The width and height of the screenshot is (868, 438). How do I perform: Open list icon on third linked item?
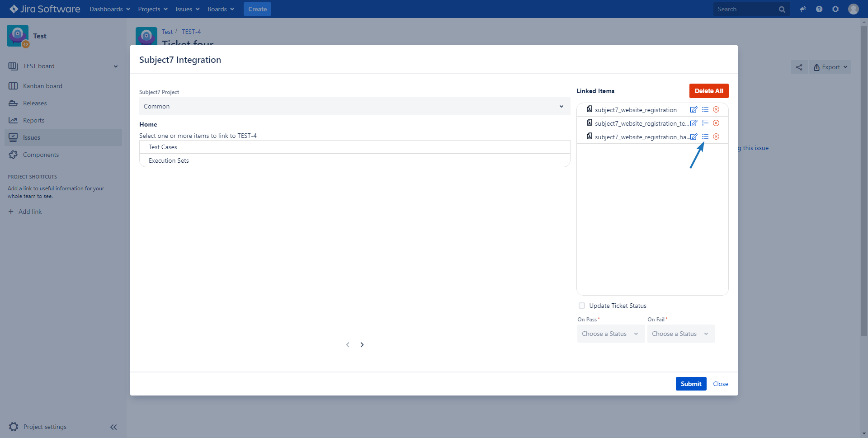click(705, 137)
